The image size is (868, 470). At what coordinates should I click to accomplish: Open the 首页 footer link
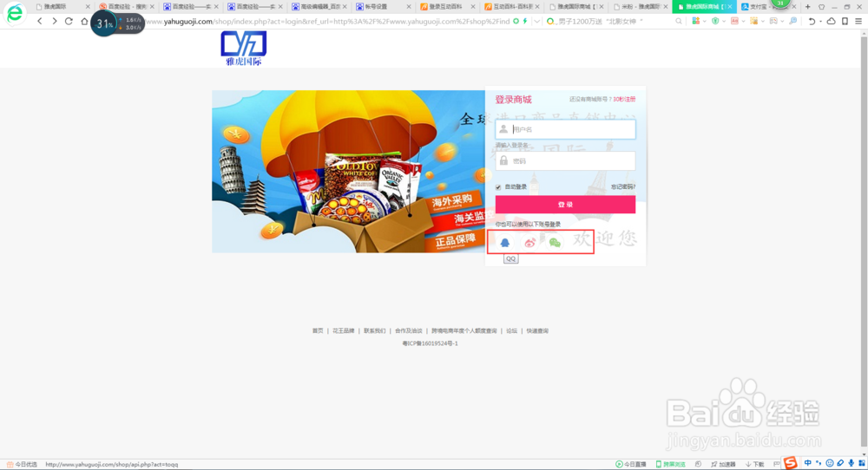click(x=317, y=330)
